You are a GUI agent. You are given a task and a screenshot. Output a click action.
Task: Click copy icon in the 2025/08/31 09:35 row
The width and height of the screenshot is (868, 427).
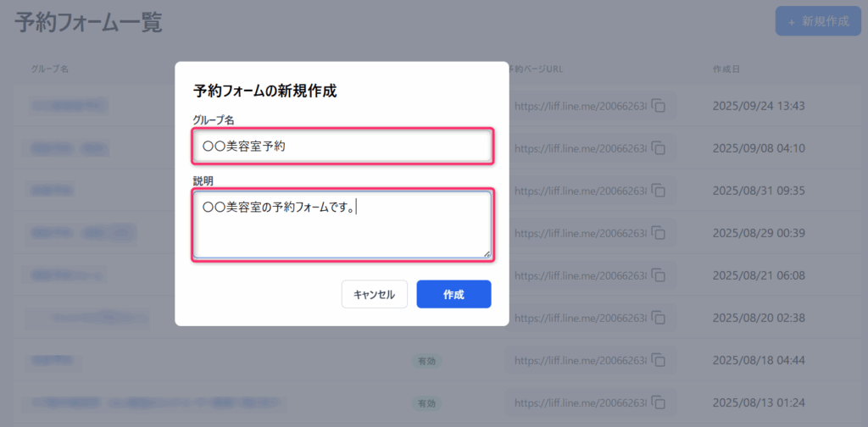click(x=659, y=191)
